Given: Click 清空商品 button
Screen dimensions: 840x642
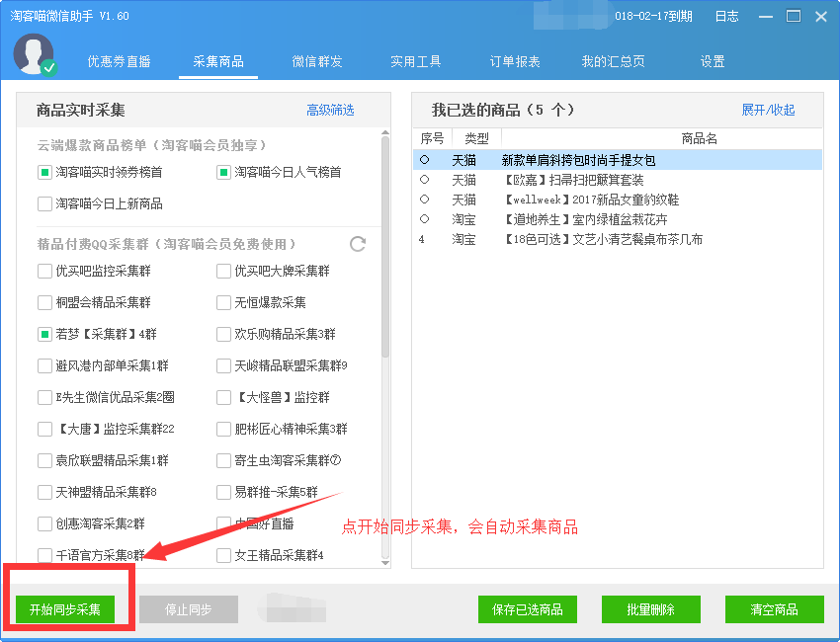Looking at the screenshot, I should [774, 609].
